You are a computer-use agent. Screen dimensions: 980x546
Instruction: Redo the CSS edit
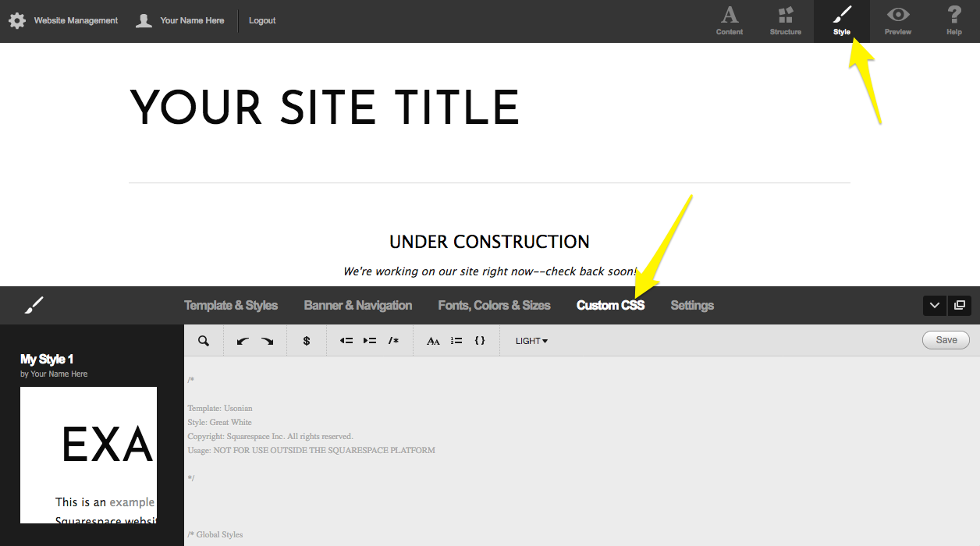(267, 341)
